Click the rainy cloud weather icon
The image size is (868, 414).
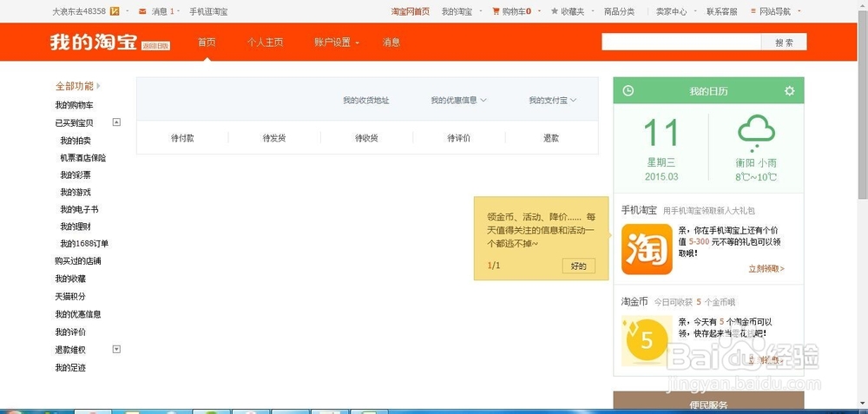pyautogui.click(x=756, y=133)
